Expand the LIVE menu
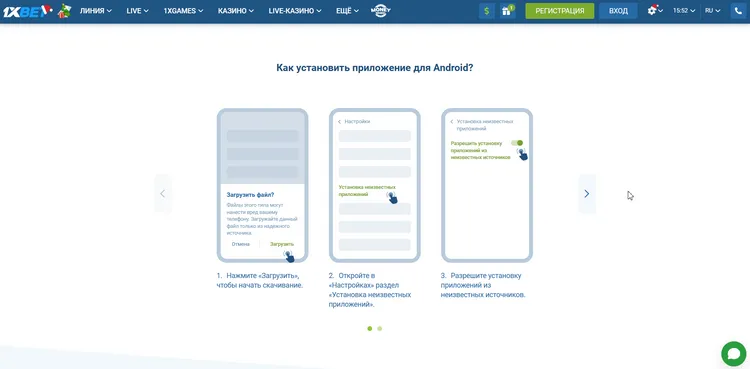The height and width of the screenshot is (369, 750). [137, 11]
